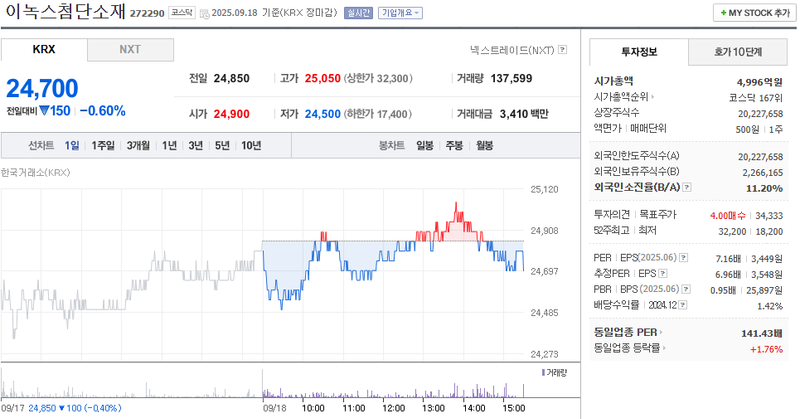This screenshot has height=419, width=800.
Task: Expand the 동일업종 등락률 arrow link
Action: click(664, 348)
